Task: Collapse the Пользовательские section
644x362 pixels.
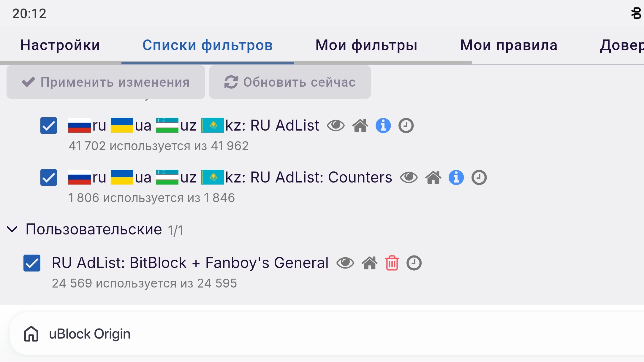Action: [12, 229]
